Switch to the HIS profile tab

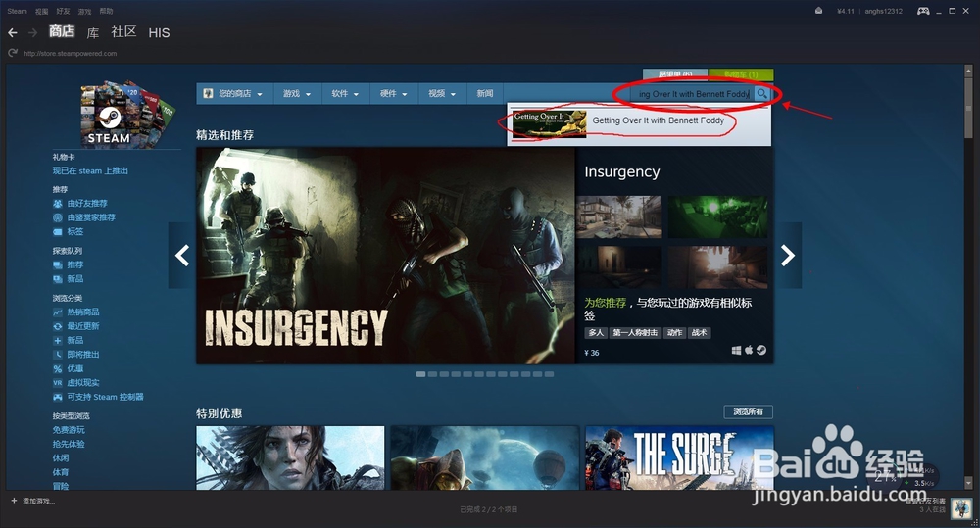[159, 33]
